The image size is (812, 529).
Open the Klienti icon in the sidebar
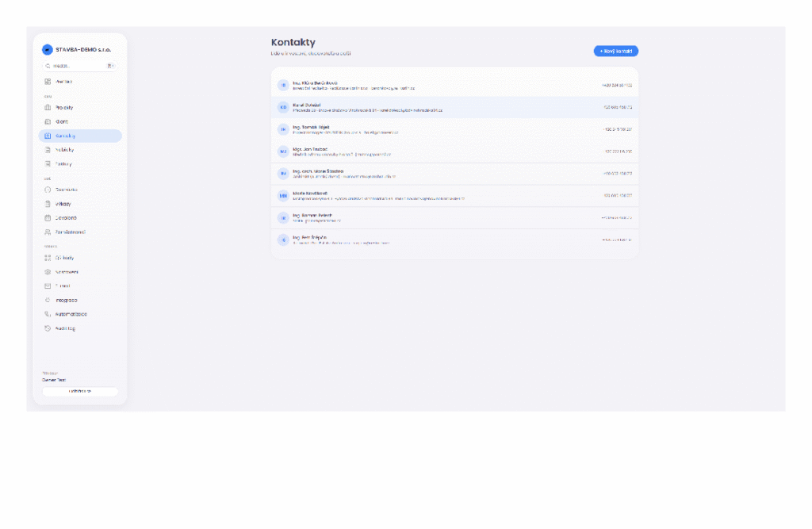tap(48, 122)
